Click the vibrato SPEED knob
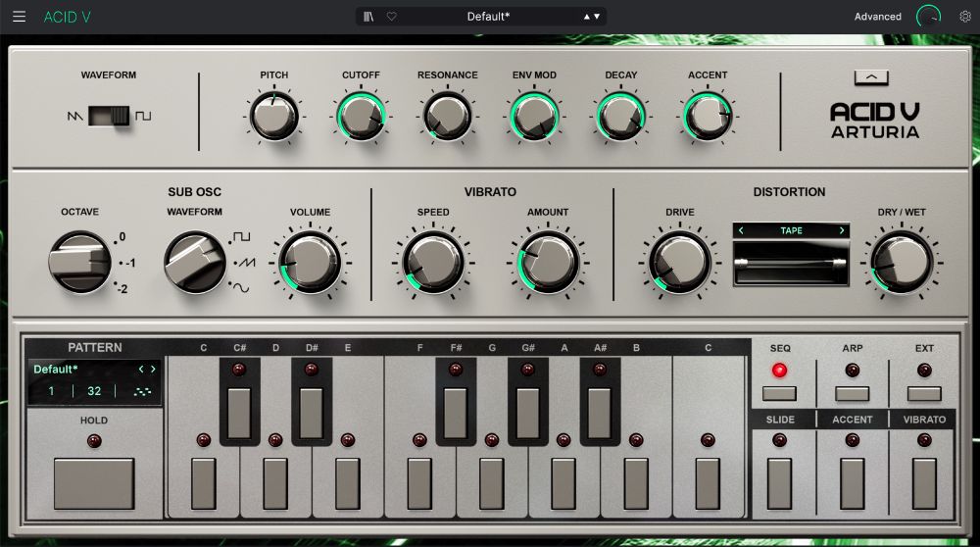Viewport: 980px width, 547px height. (x=433, y=263)
